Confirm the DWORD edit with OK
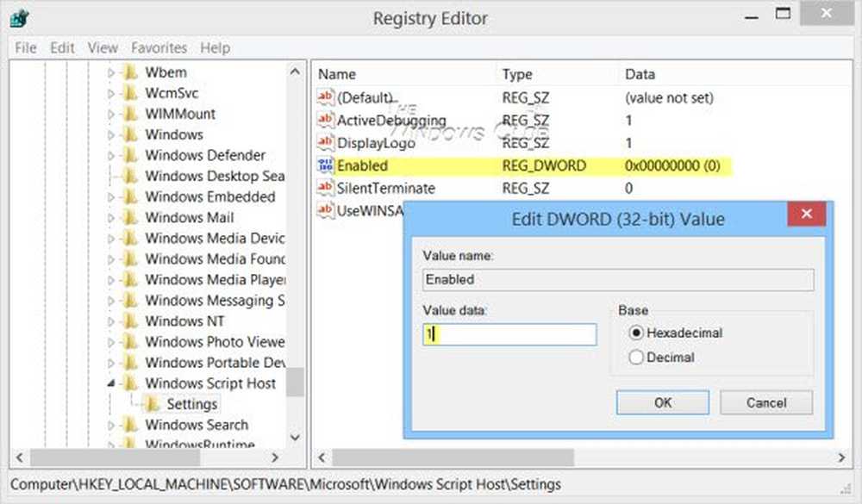The width and height of the screenshot is (862, 504). 662,402
